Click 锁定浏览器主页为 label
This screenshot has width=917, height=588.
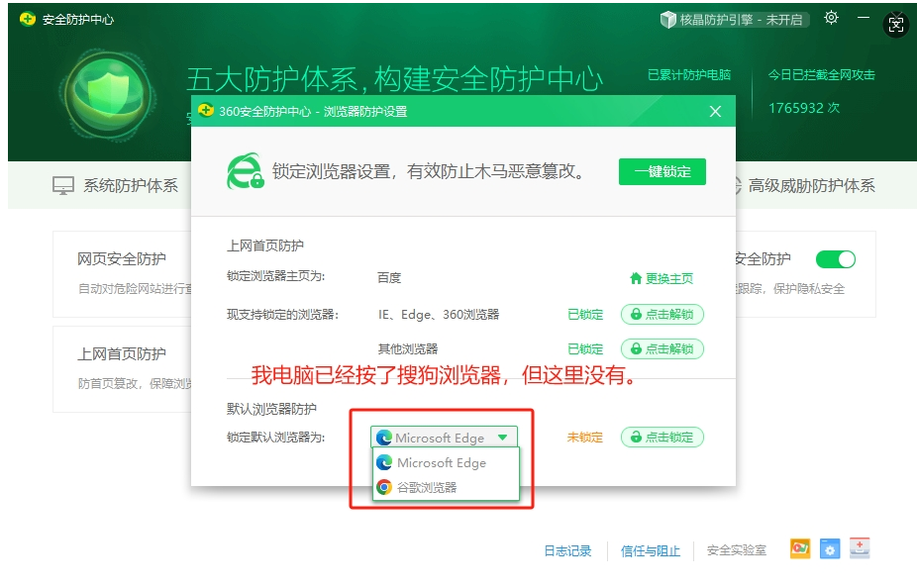coord(275,276)
